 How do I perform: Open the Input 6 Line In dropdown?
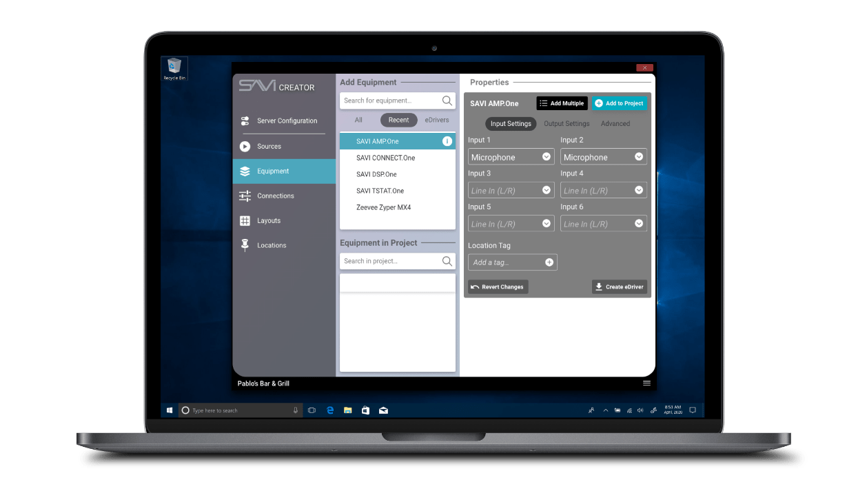coord(604,224)
